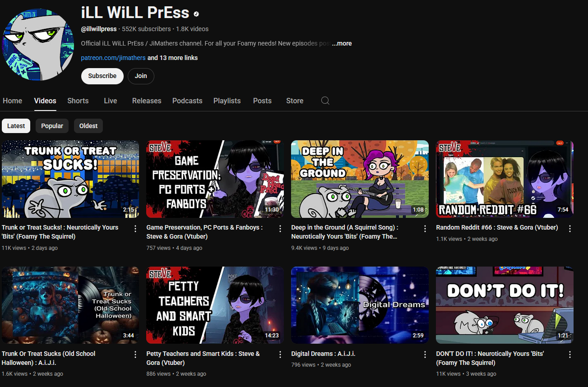The width and height of the screenshot is (588, 387).
Task: Open title Random Reddit #66 : Steve & Gora
Action: pyautogui.click(x=497, y=227)
